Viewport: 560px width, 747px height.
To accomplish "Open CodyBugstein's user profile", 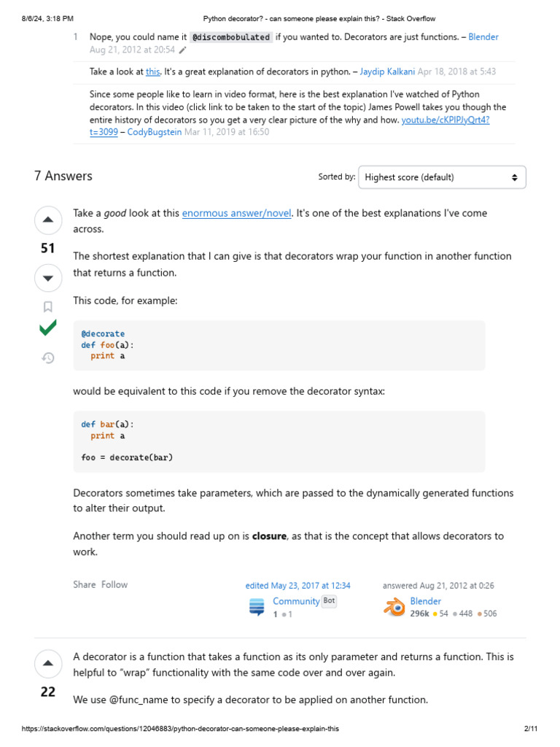I will (x=155, y=132).
